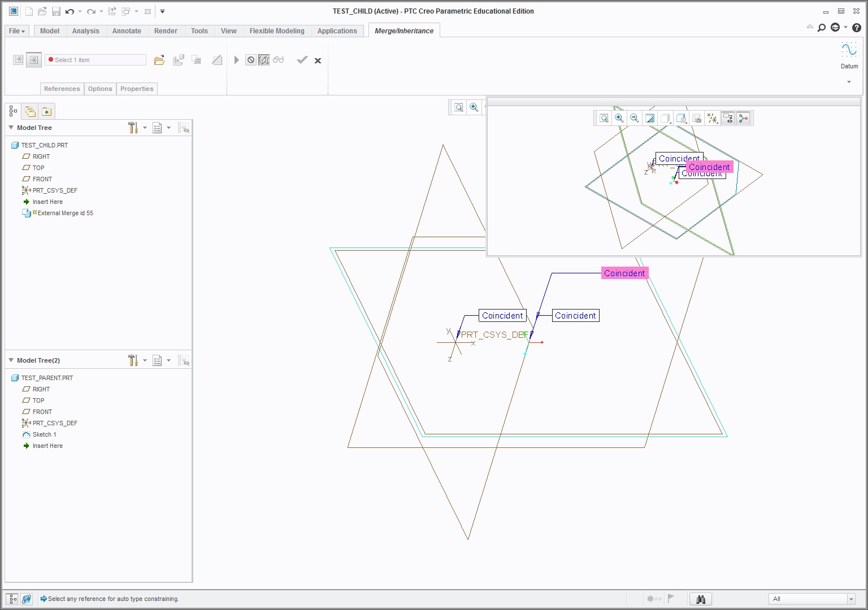
Task: Open Saved Orientations in accessory window toolbar
Action: 682,118
